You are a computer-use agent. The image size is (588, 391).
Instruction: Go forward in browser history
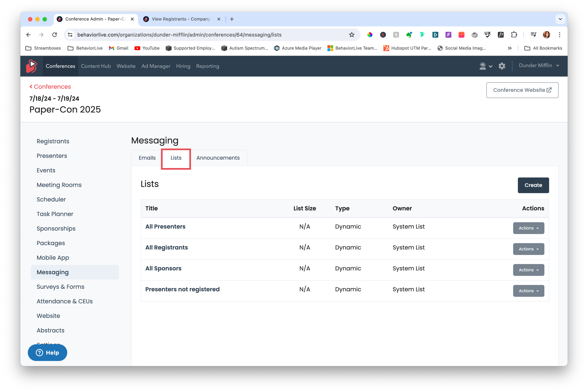[41, 35]
